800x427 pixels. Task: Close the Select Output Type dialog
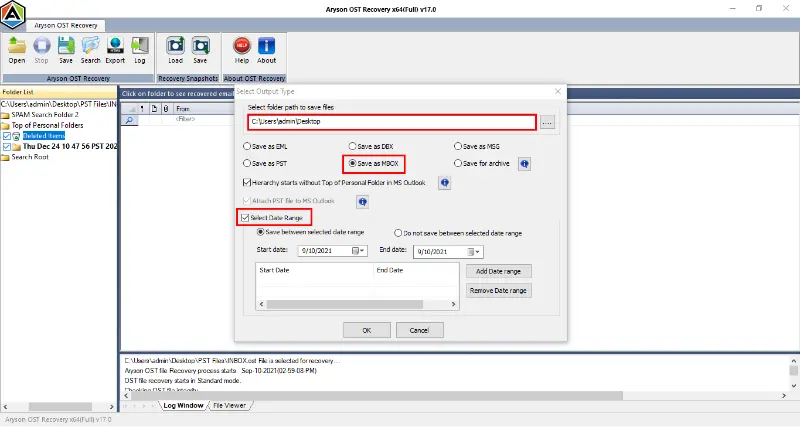tap(558, 91)
